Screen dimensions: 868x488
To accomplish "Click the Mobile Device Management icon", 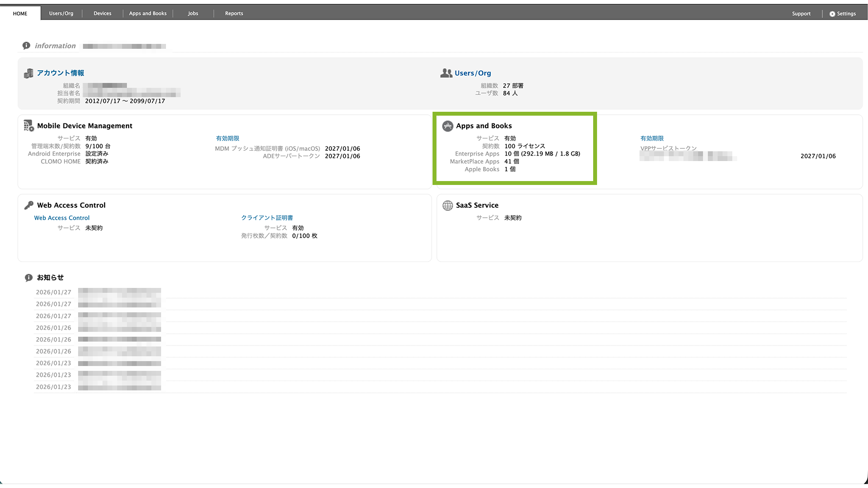I will click(x=28, y=126).
